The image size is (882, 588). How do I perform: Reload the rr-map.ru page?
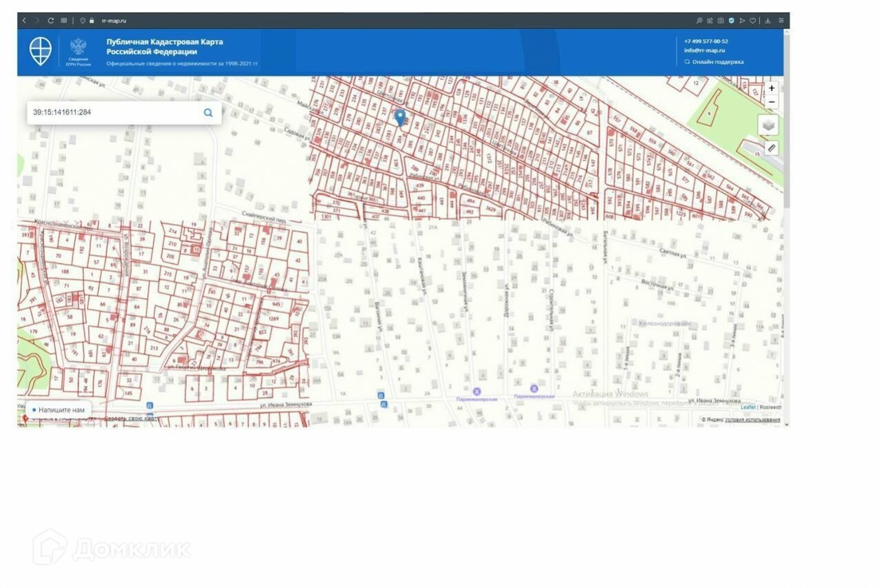click(x=50, y=21)
